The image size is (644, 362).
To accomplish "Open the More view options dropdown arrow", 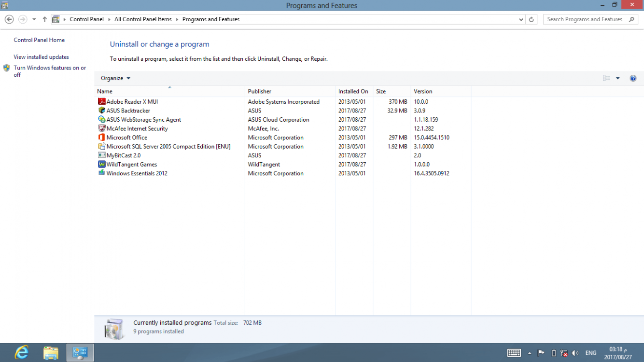I will 617,78.
